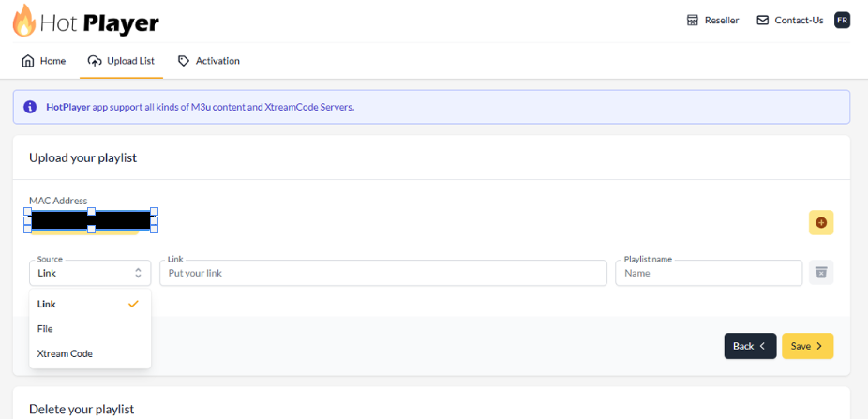Focus the Playlist name input field
This screenshot has width=868, height=419.
pos(709,273)
